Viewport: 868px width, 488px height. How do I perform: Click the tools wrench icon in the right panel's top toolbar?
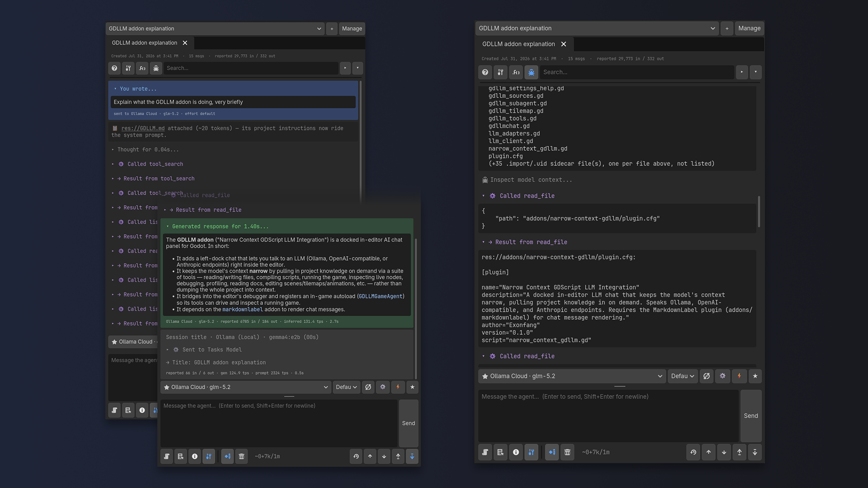tap(500, 72)
